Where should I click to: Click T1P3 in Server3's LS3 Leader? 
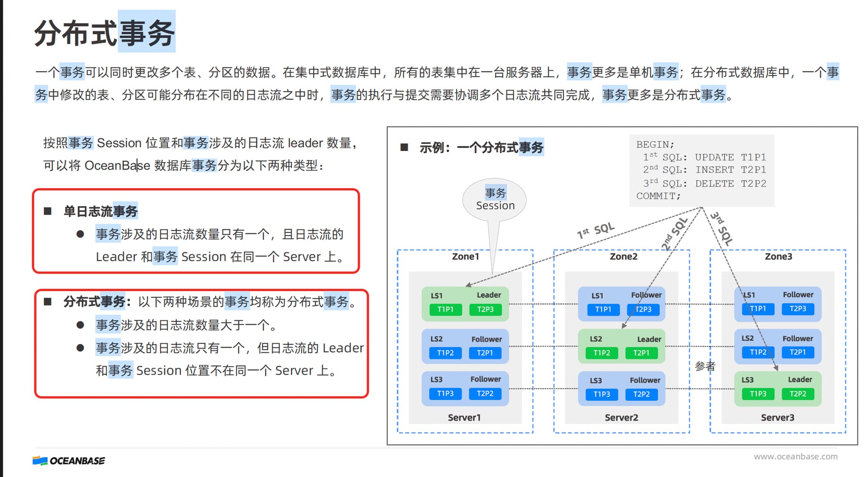pyautogui.click(x=758, y=394)
